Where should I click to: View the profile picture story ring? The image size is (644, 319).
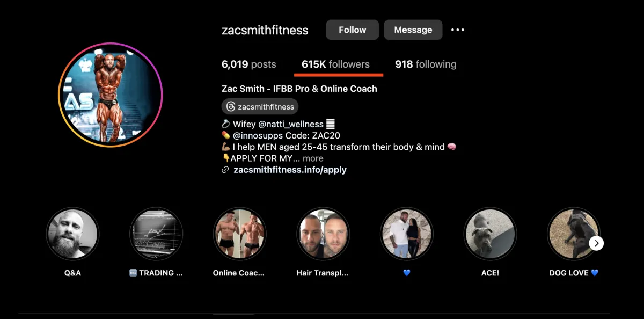[111, 95]
